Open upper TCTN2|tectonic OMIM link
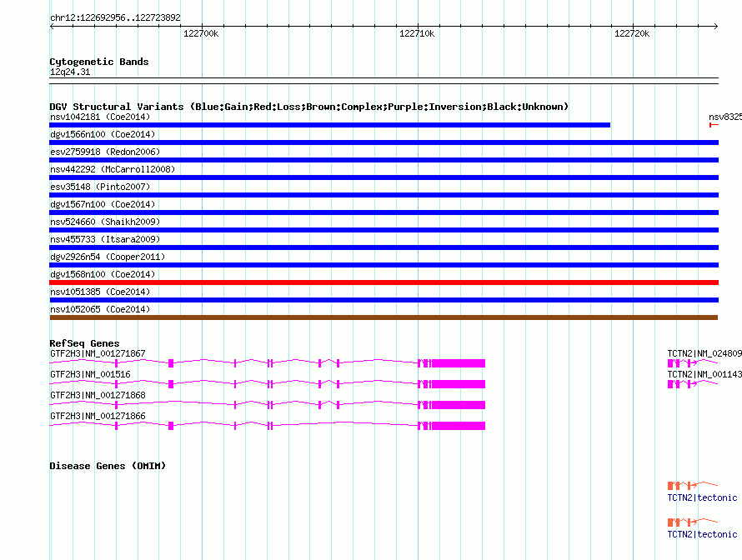Image resolution: width=742 pixels, height=560 pixels. (702, 498)
